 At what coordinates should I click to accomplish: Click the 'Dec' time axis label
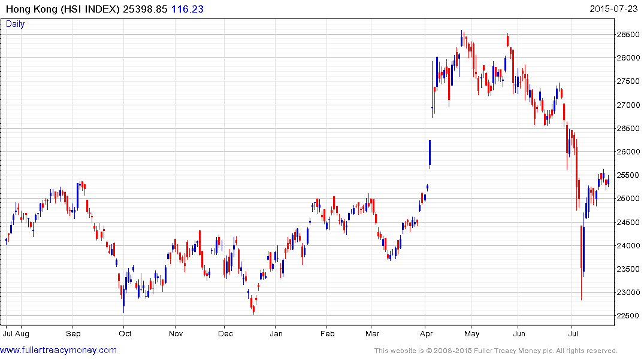pyautogui.click(x=225, y=333)
